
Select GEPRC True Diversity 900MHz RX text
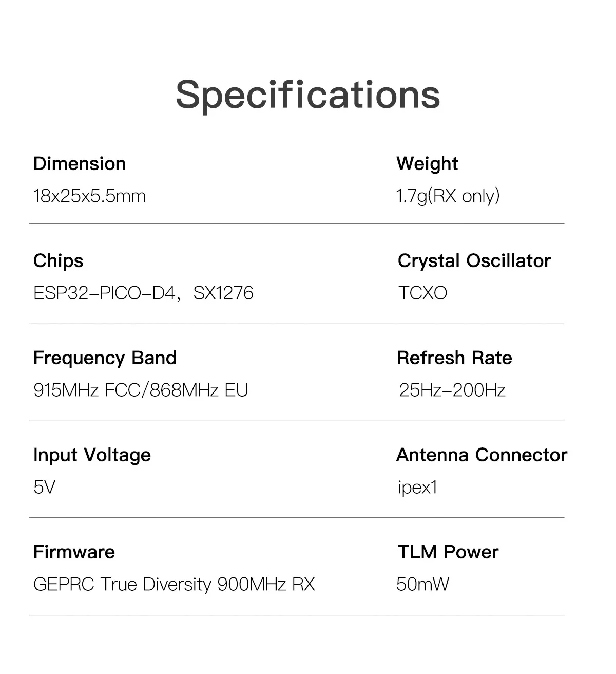[x=174, y=584]
